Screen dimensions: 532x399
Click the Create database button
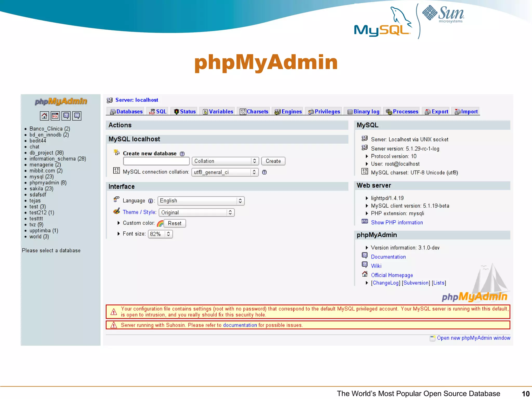273,161
